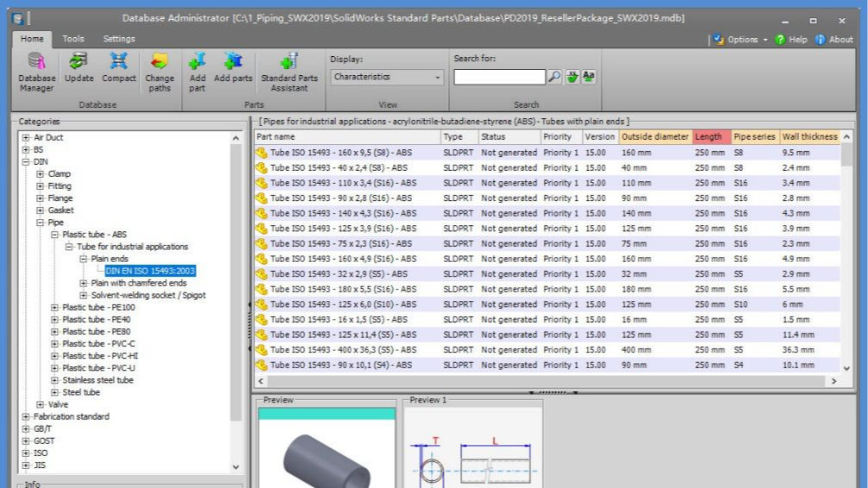The height and width of the screenshot is (488, 868).
Task: Collapse the Pipe tree node
Action: [40, 222]
